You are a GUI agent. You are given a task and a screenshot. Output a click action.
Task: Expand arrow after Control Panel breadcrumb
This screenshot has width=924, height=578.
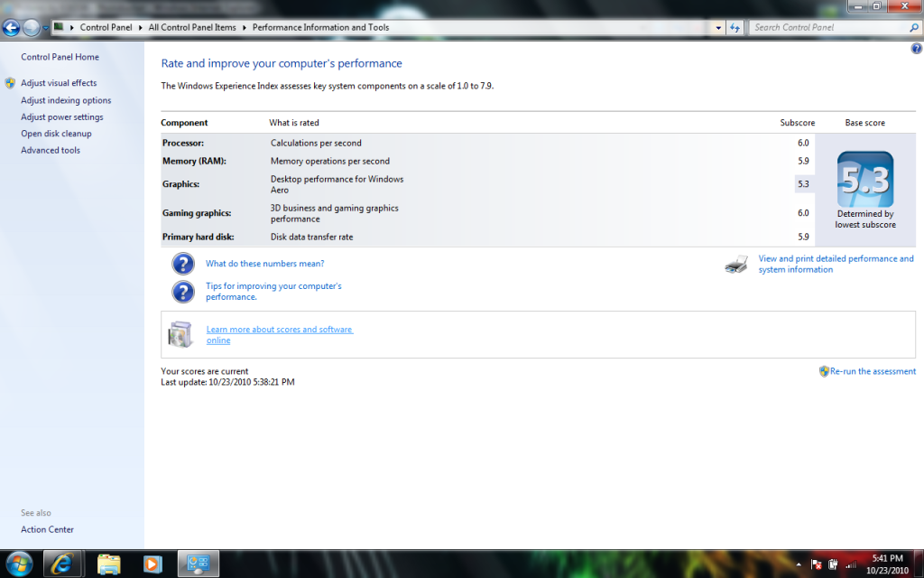141,27
